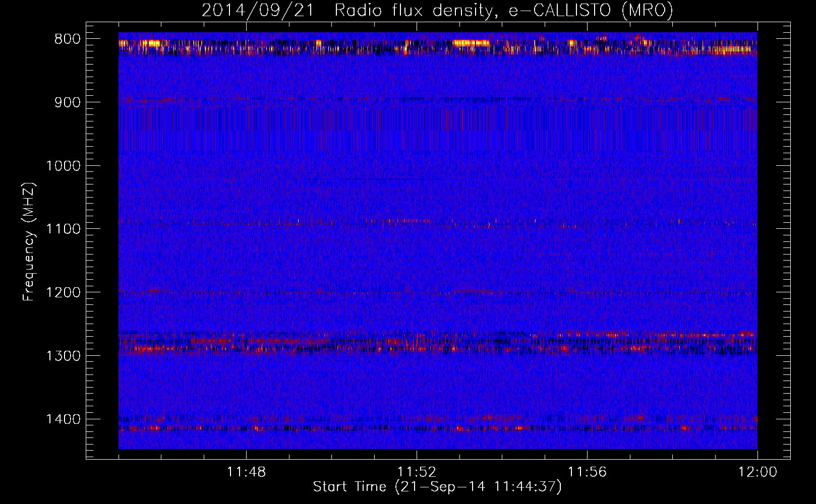
Task: Click the 11:56 time axis label
Action: tap(587, 472)
